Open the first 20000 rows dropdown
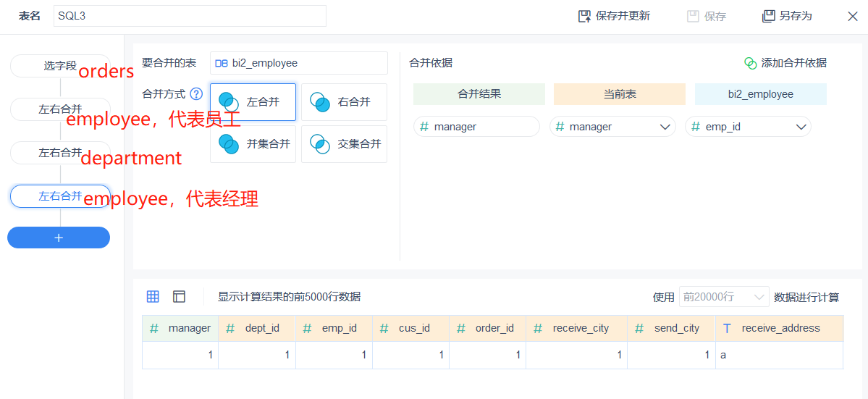The width and height of the screenshot is (868, 399). click(x=723, y=297)
